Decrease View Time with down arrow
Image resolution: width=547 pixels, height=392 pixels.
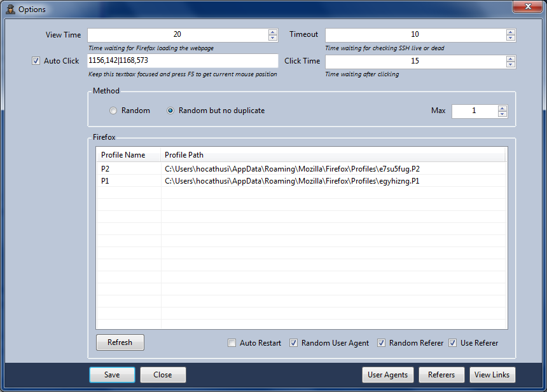273,37
